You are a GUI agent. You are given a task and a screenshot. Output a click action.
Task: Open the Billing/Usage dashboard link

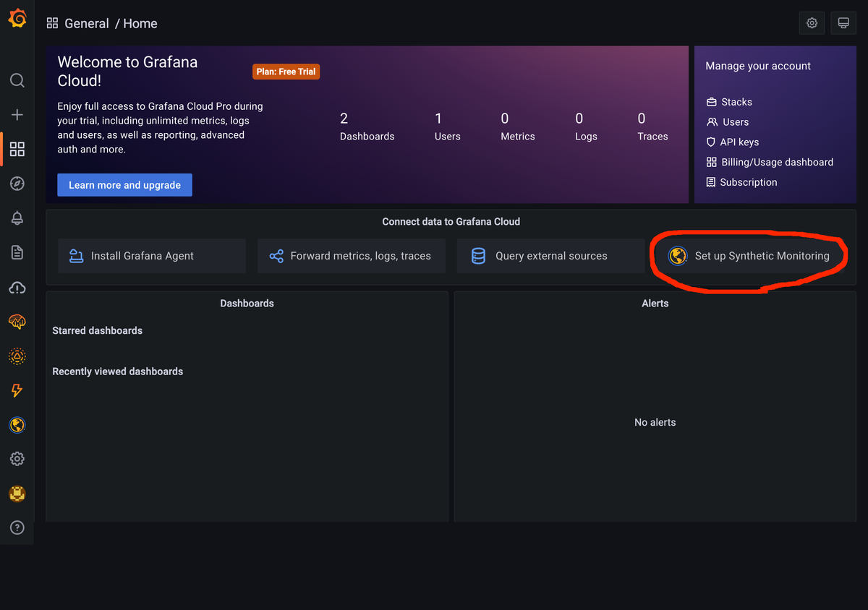777,163
